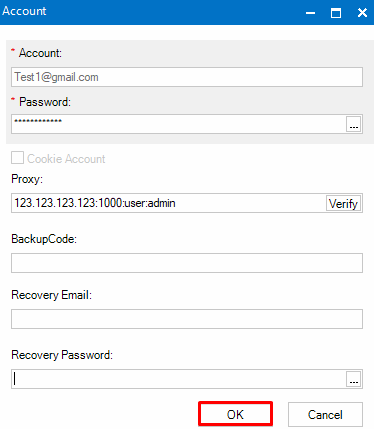Click the BackupCode label

tap(44, 239)
